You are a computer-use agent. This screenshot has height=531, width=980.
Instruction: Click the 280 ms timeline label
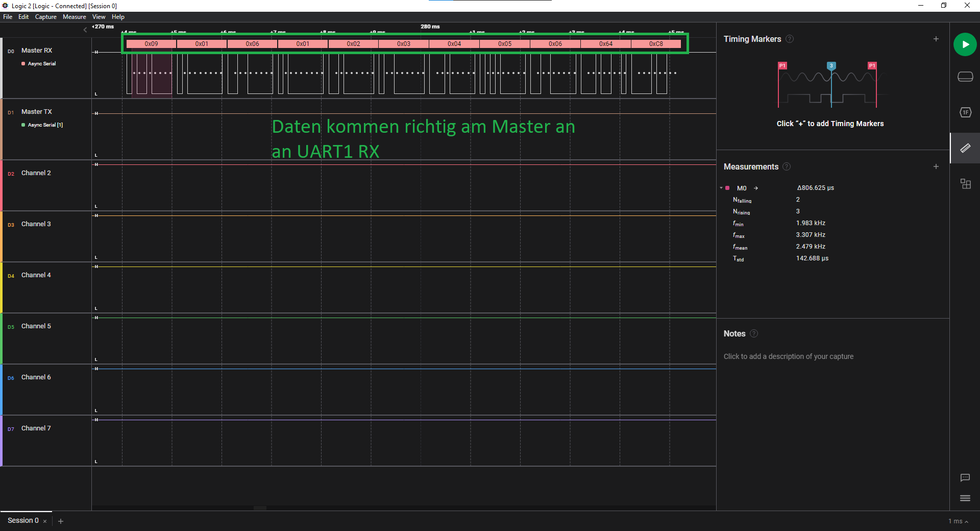(x=430, y=27)
